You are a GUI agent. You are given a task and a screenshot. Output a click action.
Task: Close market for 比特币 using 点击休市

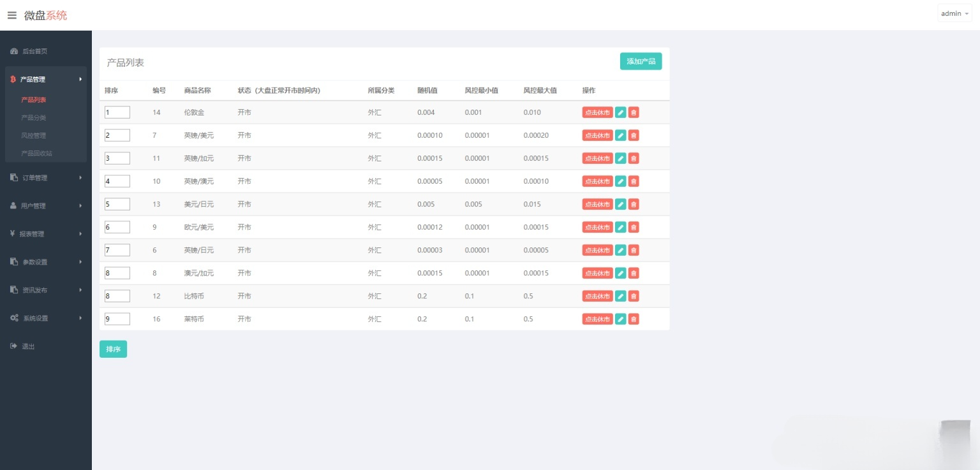pyautogui.click(x=597, y=296)
